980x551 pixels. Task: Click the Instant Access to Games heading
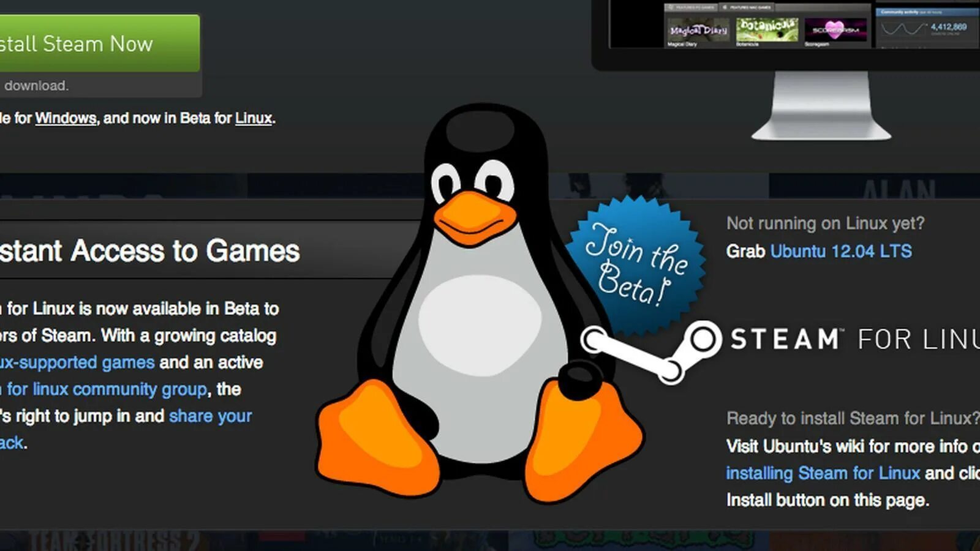pos(150,250)
